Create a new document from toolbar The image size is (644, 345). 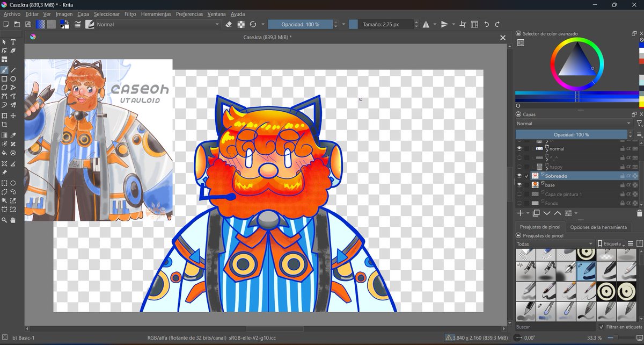5,24
